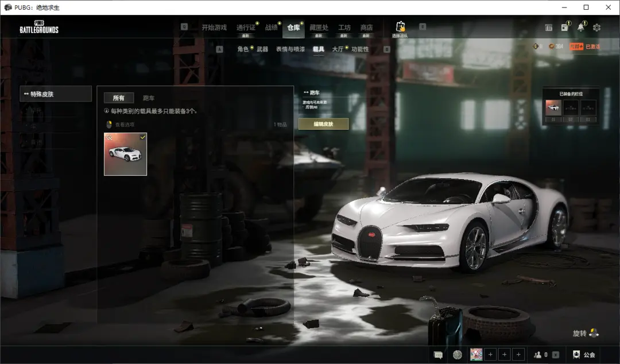
Task: Open the 战绩 career tab
Action: point(271,28)
